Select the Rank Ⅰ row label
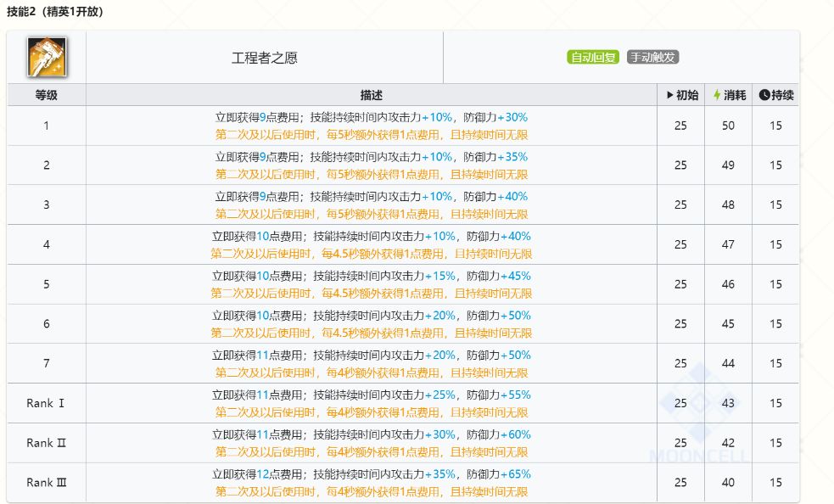834x504 pixels. [47, 403]
